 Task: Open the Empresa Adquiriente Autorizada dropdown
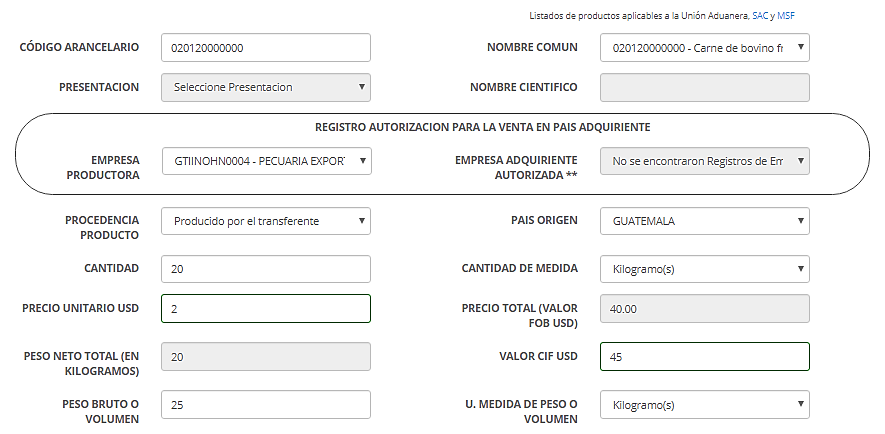point(705,161)
